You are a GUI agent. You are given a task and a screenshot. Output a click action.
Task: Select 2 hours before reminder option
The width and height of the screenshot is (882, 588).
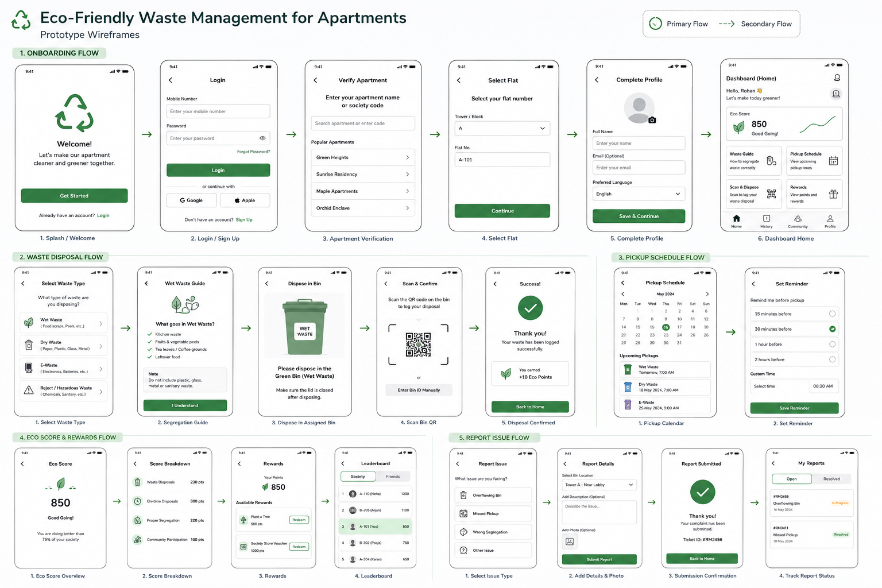pos(795,359)
